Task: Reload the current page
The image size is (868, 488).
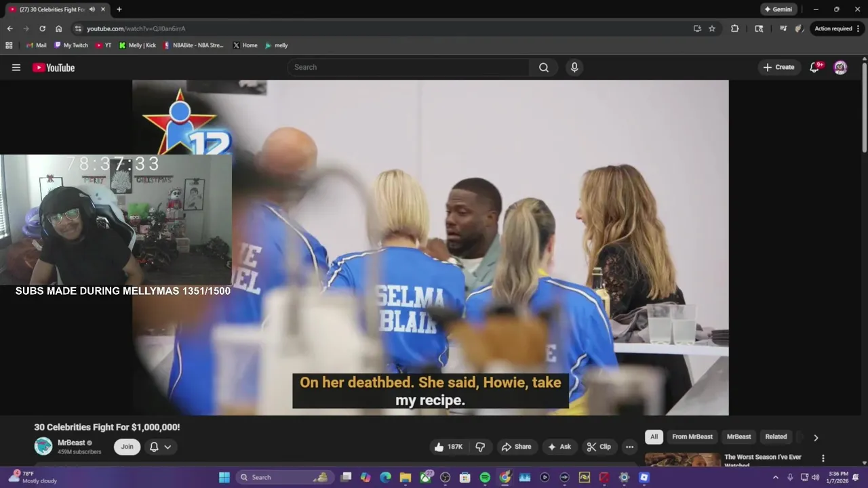Action: point(42,28)
